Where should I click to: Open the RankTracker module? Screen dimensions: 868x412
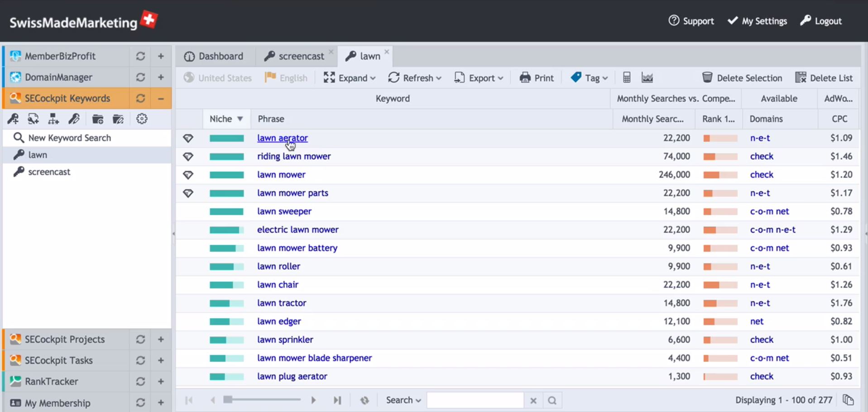(x=51, y=382)
